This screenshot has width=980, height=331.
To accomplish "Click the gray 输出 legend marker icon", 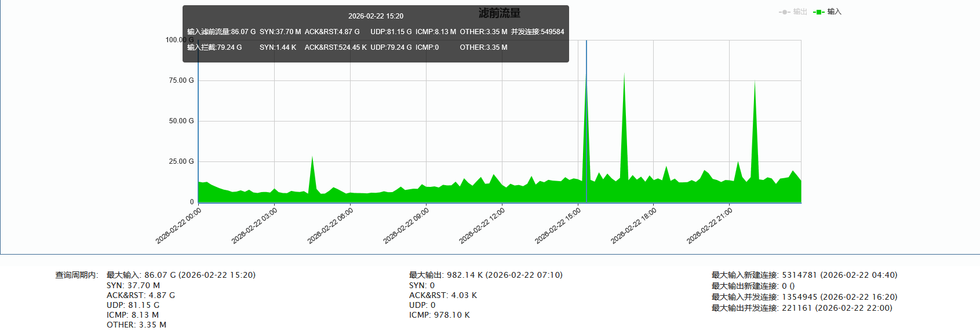I will (x=785, y=12).
